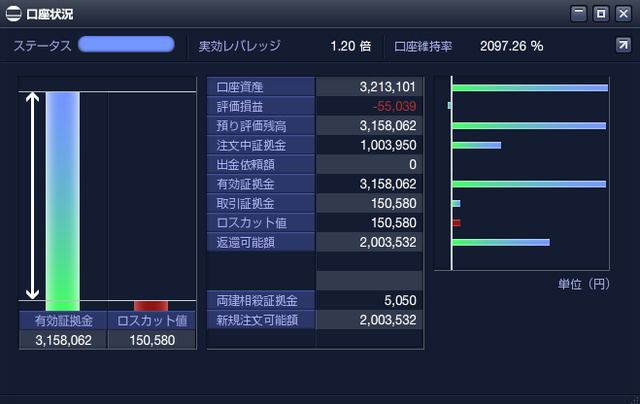Screen dimensions: 640x404
Task: Click the 3,158,062 value beside 預り評価残高
Action: 388,126
